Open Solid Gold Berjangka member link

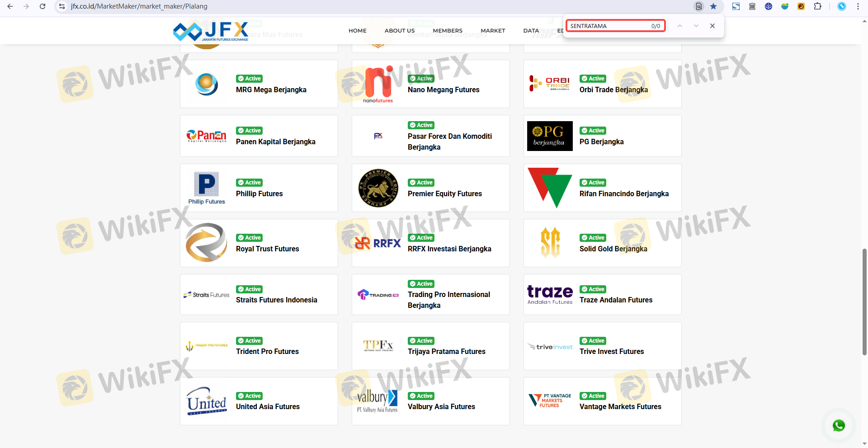[613, 249]
